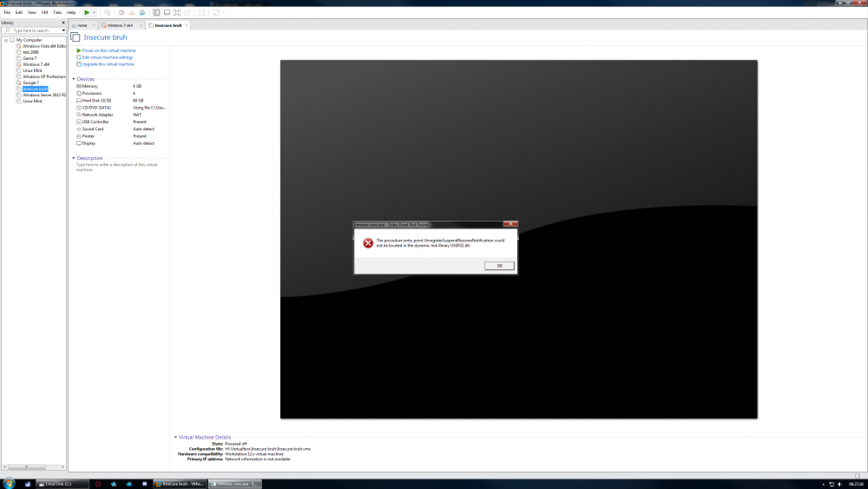The width and height of the screenshot is (868, 489).
Task: Click Upgrade this virtual machine link
Action: (108, 64)
